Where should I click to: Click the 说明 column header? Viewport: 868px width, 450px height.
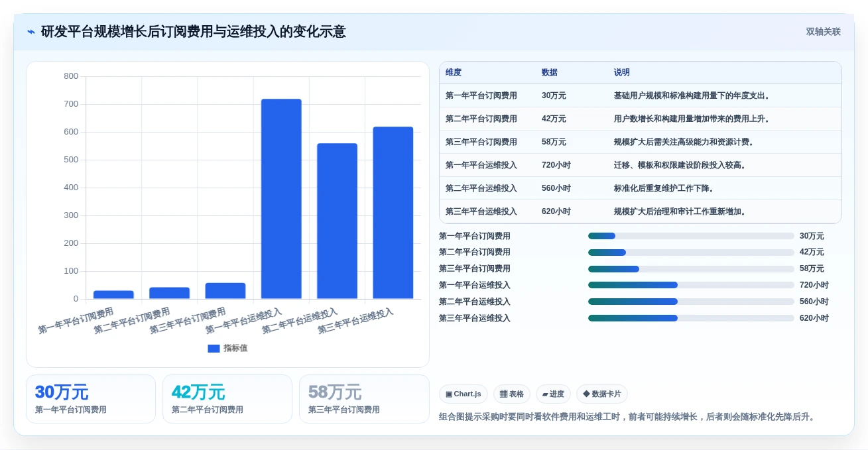(x=622, y=72)
